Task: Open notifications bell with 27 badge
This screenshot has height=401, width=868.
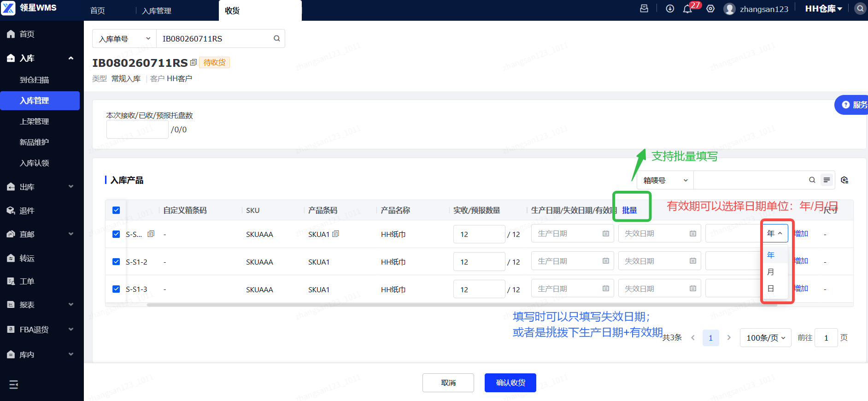Action: 687,9
